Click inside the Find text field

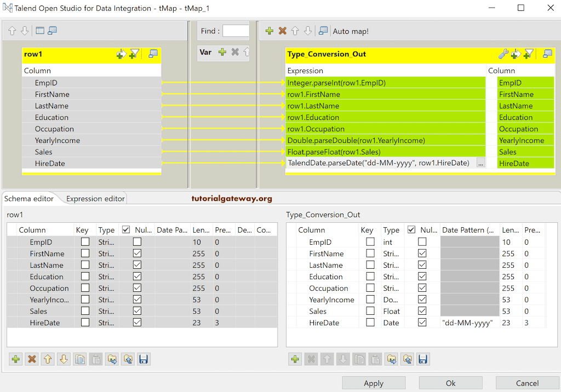236,31
